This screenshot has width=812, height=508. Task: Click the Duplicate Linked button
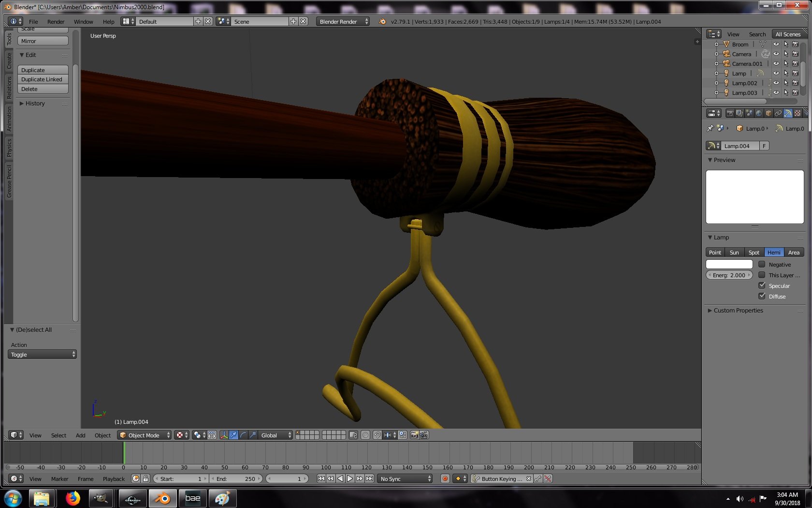tap(43, 79)
